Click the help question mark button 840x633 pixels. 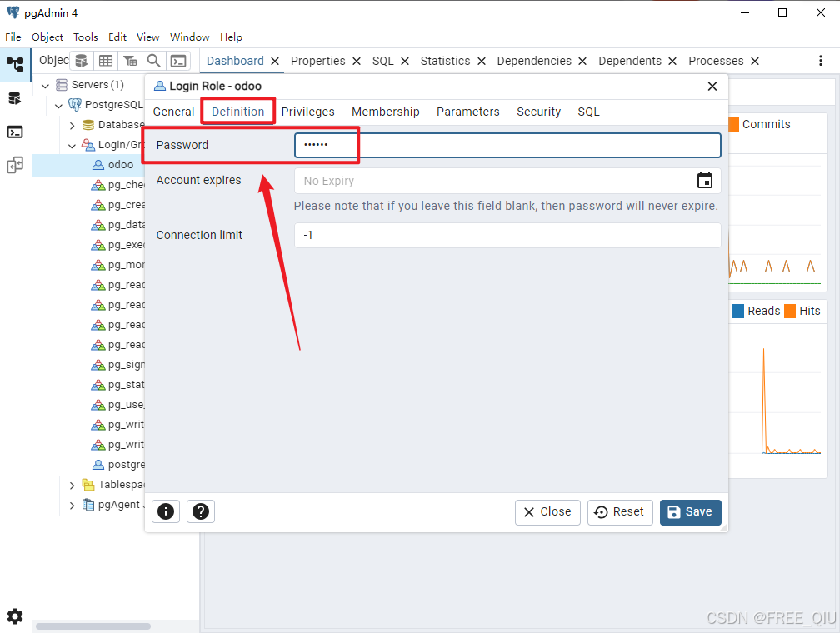coord(201,511)
